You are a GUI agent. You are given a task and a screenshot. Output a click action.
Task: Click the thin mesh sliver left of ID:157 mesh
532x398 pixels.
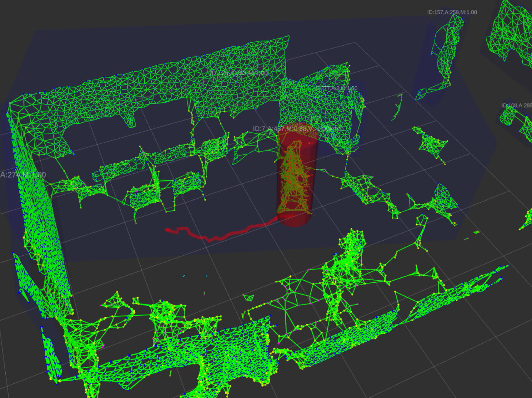(397, 107)
